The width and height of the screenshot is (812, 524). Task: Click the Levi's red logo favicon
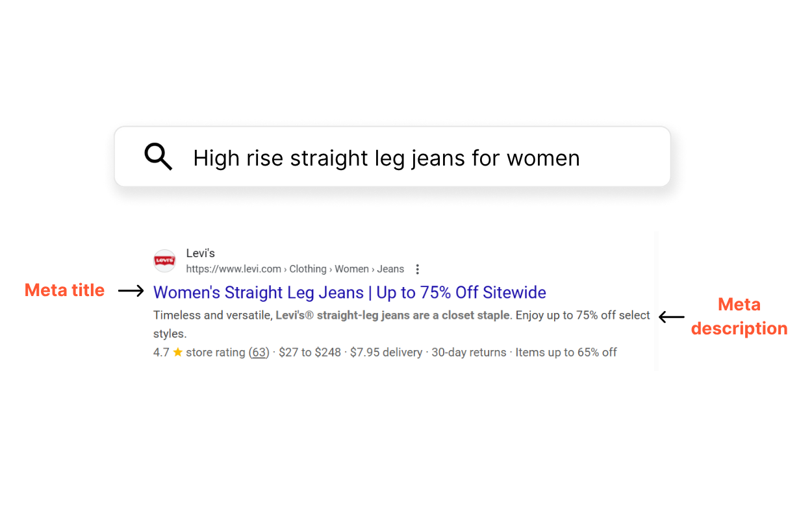click(x=164, y=261)
